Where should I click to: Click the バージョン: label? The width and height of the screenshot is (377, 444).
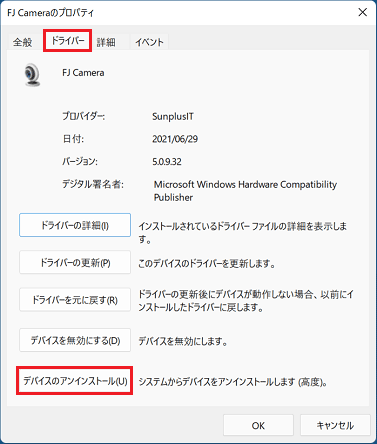click(80, 161)
